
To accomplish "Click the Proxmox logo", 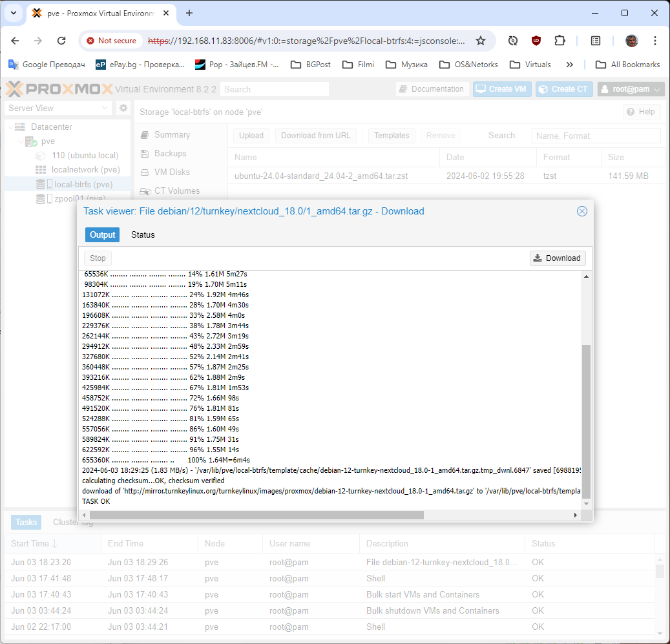I will (59, 89).
